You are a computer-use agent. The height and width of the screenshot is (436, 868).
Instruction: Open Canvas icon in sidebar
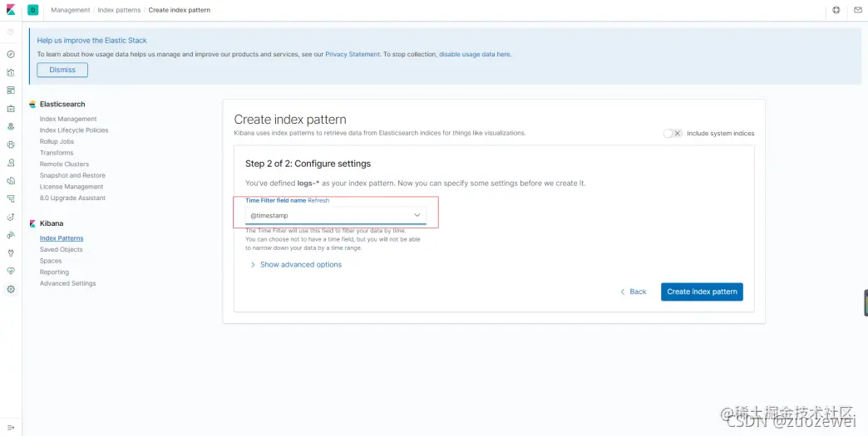click(x=11, y=108)
